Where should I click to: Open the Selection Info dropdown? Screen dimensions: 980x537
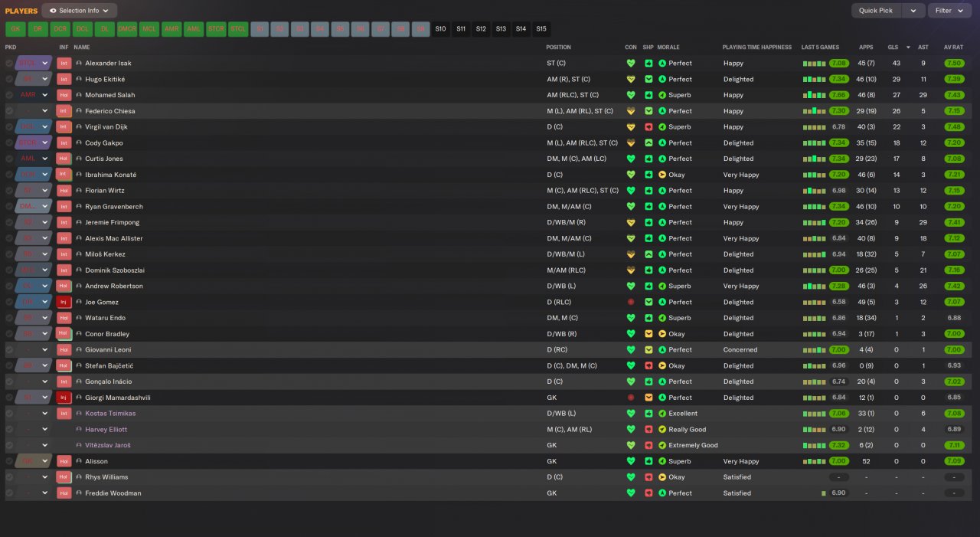click(x=80, y=11)
